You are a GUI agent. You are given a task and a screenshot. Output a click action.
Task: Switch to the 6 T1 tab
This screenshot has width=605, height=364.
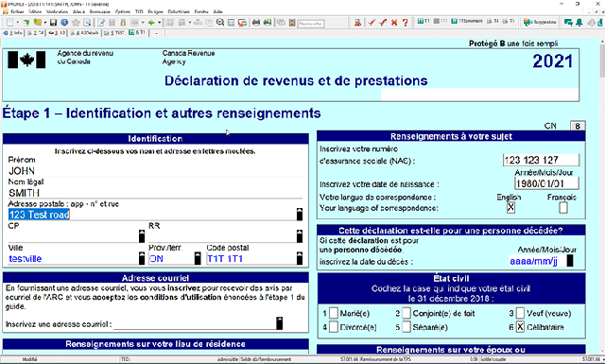coord(138,33)
